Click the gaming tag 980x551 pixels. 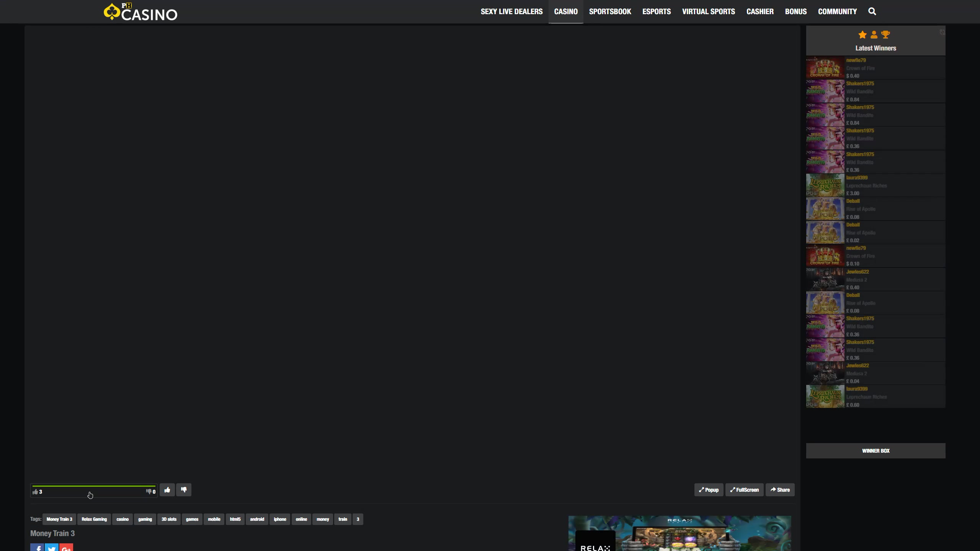click(145, 519)
